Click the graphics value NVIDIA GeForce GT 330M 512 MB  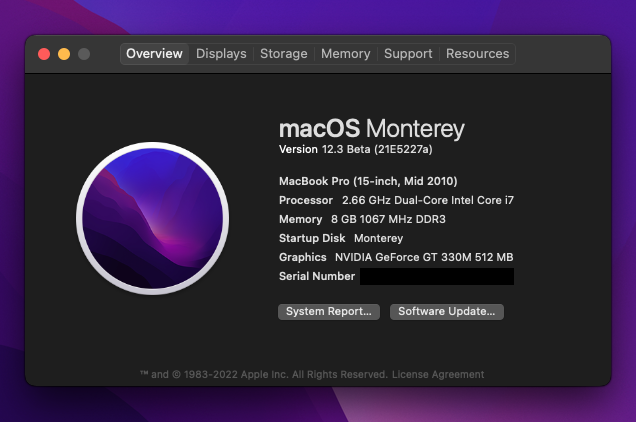(x=424, y=257)
